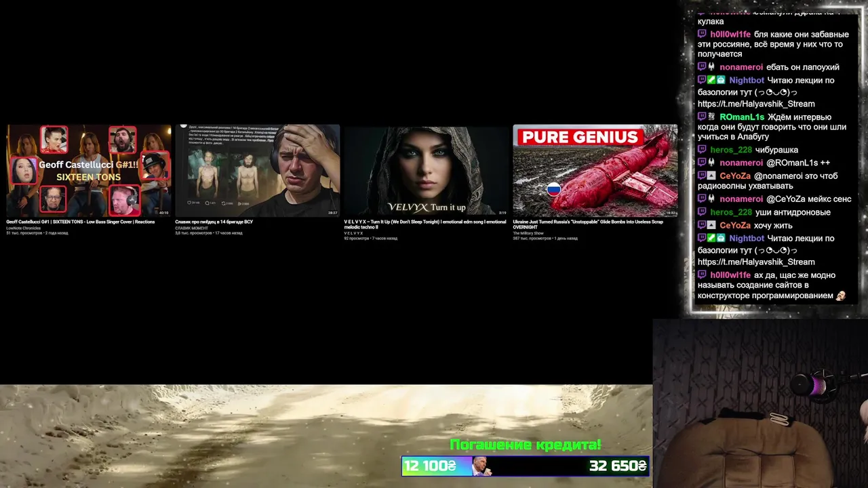Click Twitch badge beside heros_228 'чибурашка'
The height and width of the screenshot is (488, 868).
point(702,150)
